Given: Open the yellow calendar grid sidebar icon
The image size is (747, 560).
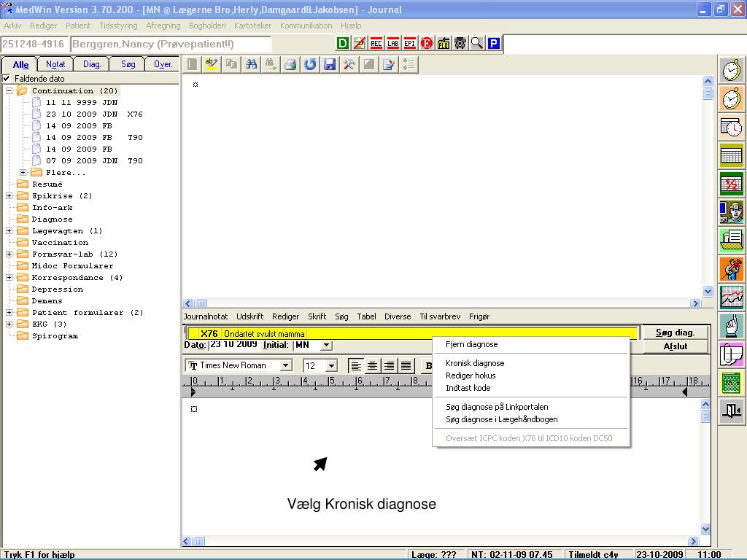Looking at the screenshot, I should 731,155.
